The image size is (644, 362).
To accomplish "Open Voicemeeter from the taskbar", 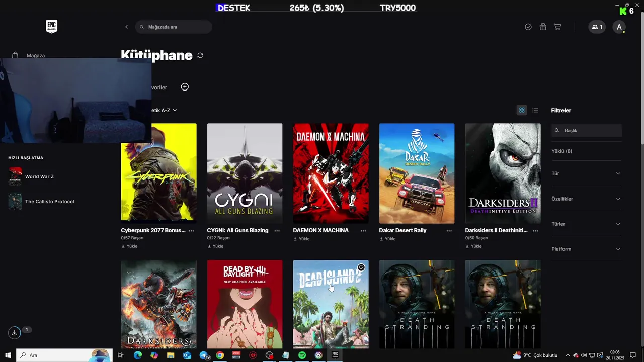I will [x=236, y=355].
